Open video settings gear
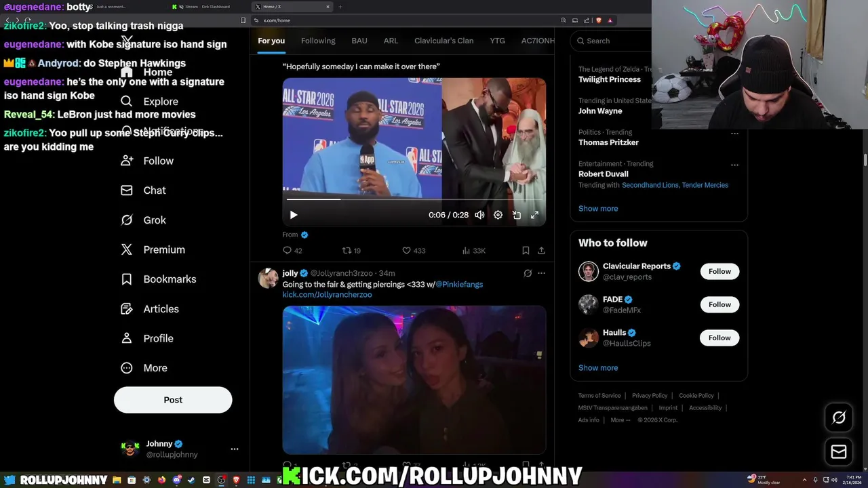Screen dimensions: 868x488 [498, 215]
